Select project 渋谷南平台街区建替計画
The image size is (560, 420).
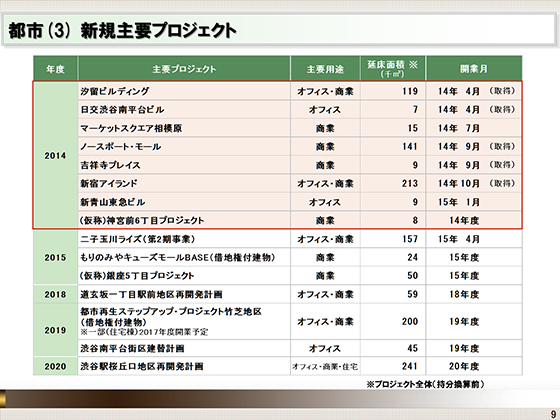click(x=132, y=348)
